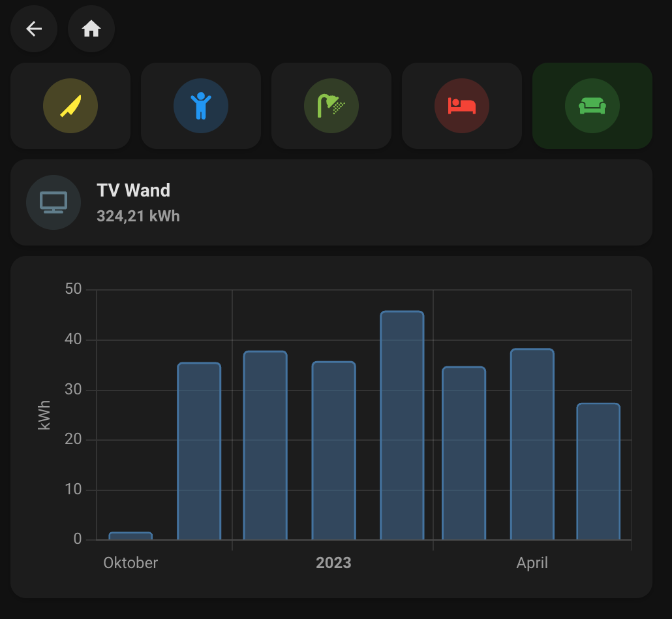The width and height of the screenshot is (672, 619).
Task: Open the kitchen knife room tab
Action: 70,106
